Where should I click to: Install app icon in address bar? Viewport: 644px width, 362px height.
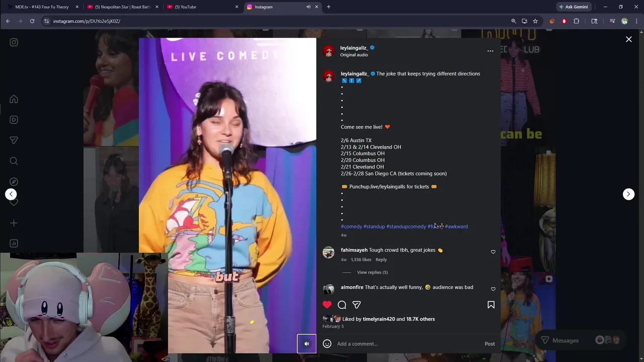coord(524,21)
